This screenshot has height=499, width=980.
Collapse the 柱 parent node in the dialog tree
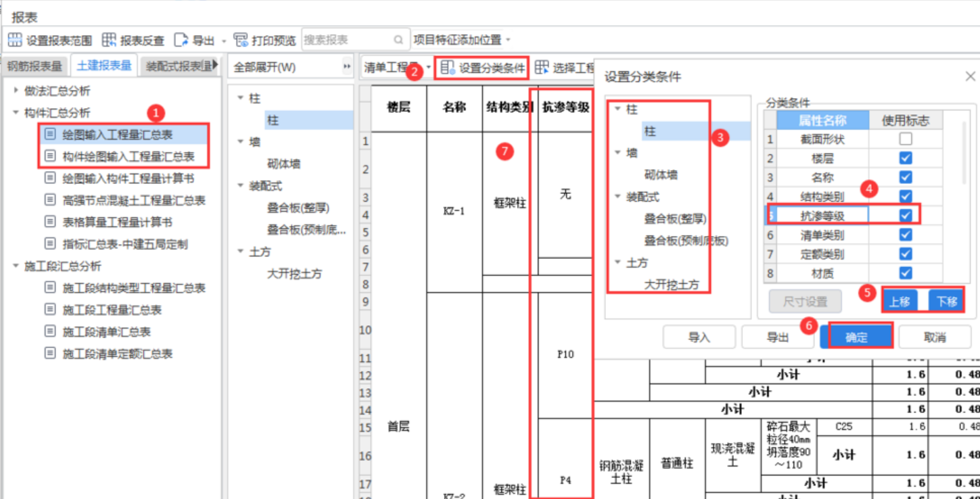[618, 109]
